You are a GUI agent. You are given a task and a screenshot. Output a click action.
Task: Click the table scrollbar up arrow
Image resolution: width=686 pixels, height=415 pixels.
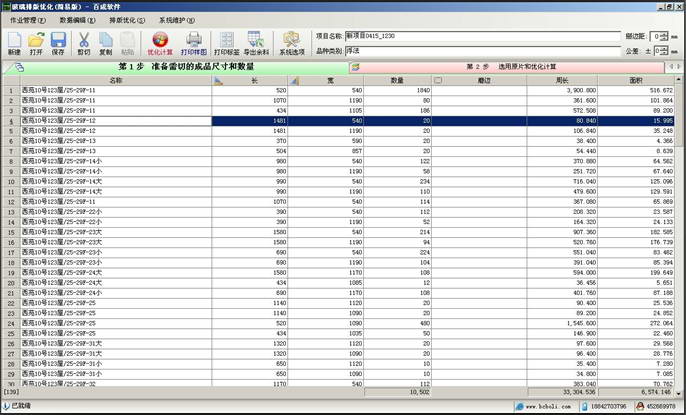point(679,80)
